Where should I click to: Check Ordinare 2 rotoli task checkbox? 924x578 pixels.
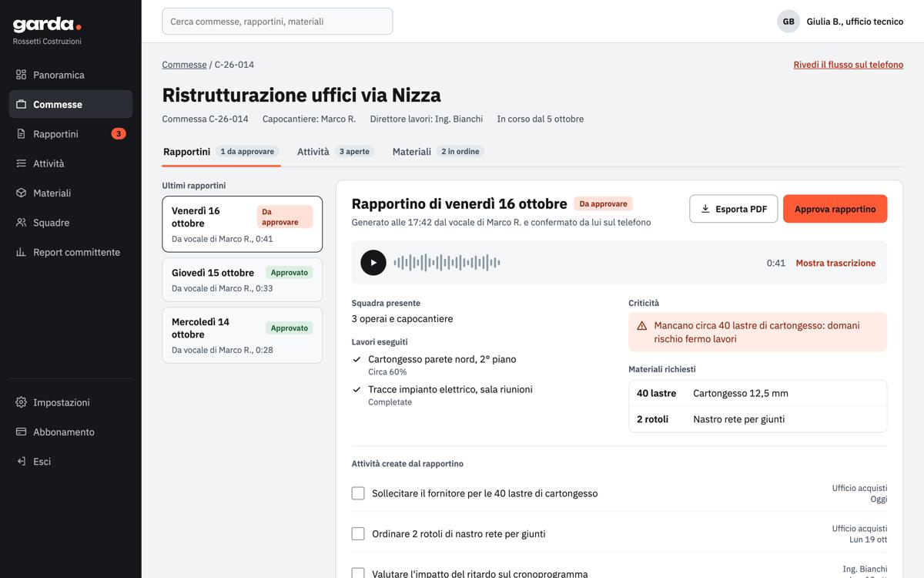(x=358, y=533)
